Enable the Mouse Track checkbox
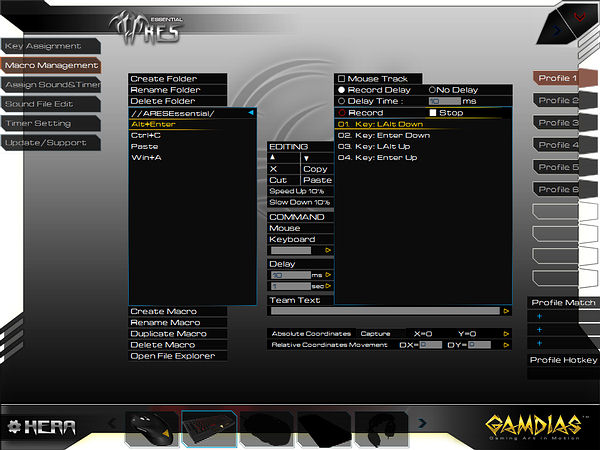The image size is (600, 450). pos(341,78)
